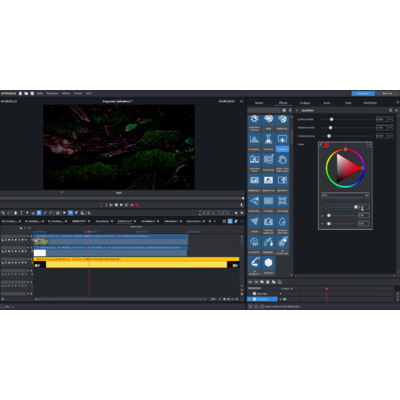Open the Bearbeiten menu
400x400 pixels.
click(53, 94)
